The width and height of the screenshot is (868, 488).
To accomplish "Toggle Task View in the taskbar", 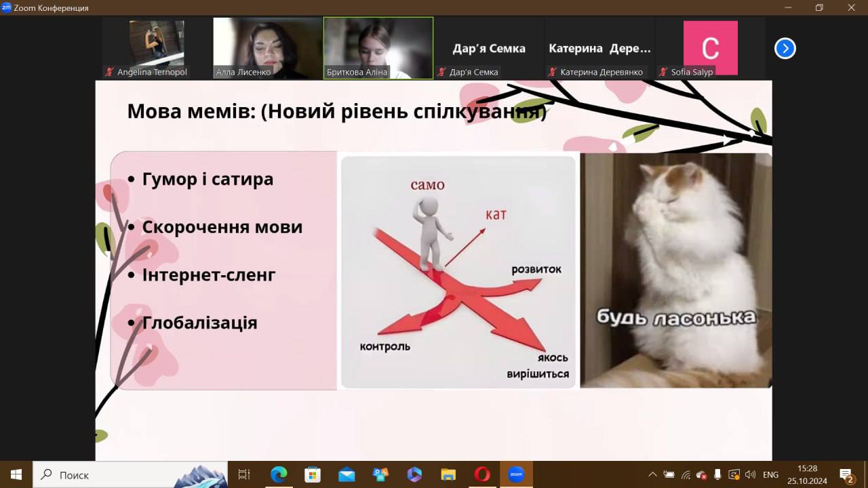I will pos(244,474).
